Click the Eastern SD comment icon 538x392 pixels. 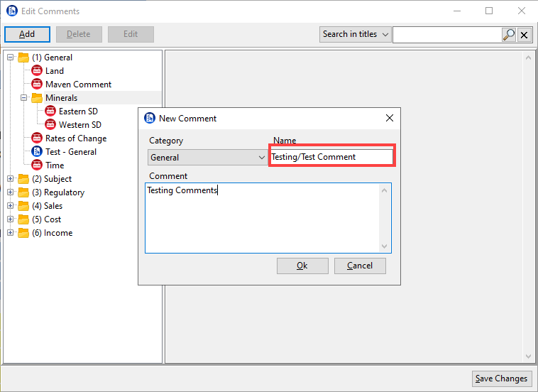[50, 111]
